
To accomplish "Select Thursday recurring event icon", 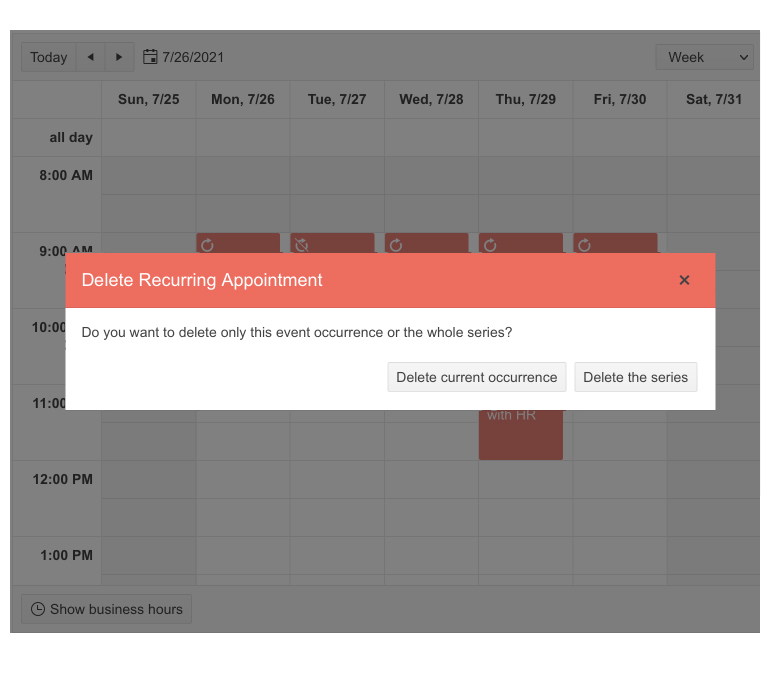I will [490, 245].
